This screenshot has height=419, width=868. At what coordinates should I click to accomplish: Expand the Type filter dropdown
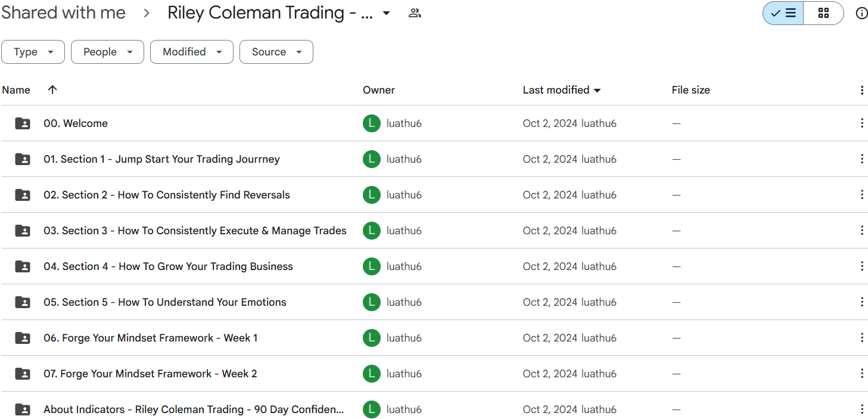[33, 52]
